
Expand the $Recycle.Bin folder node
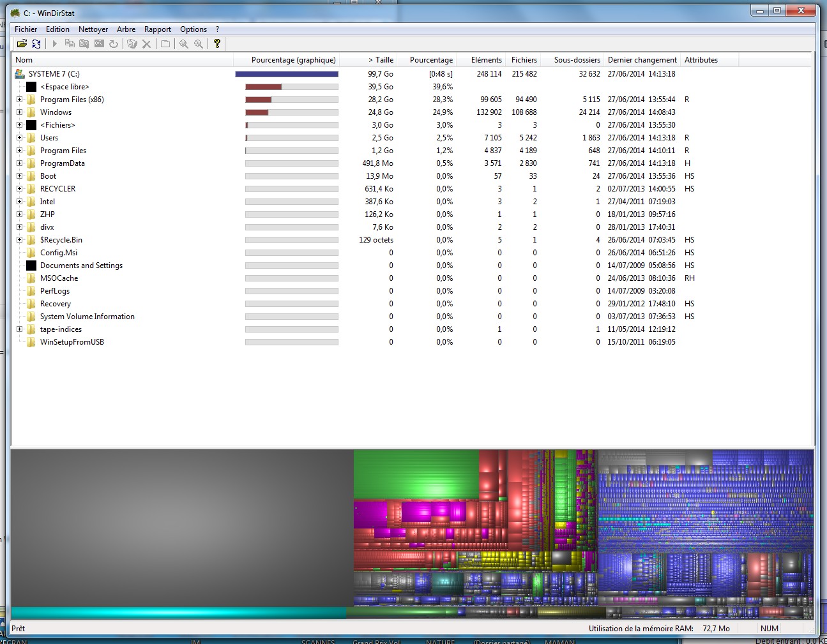click(19, 240)
